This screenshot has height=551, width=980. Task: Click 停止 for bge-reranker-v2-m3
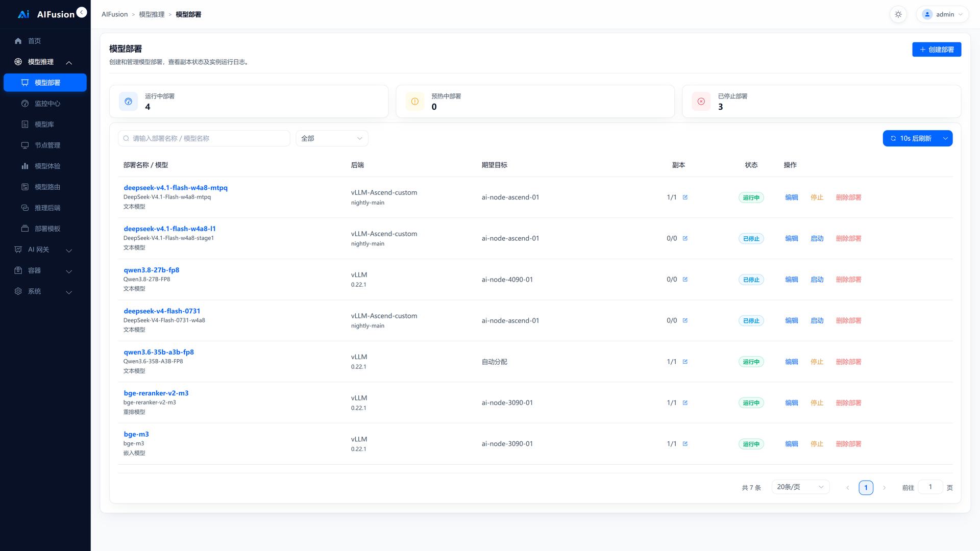[x=817, y=403]
